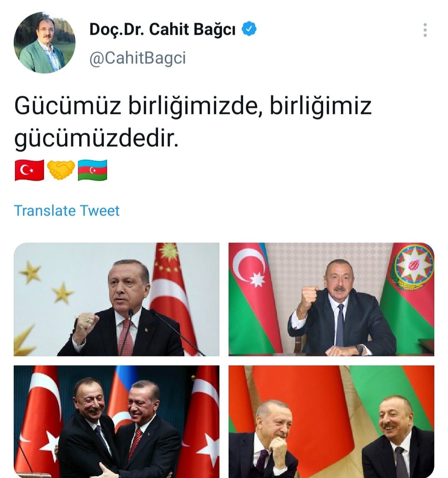Click the microphone in the top-left photo

pos(131,313)
